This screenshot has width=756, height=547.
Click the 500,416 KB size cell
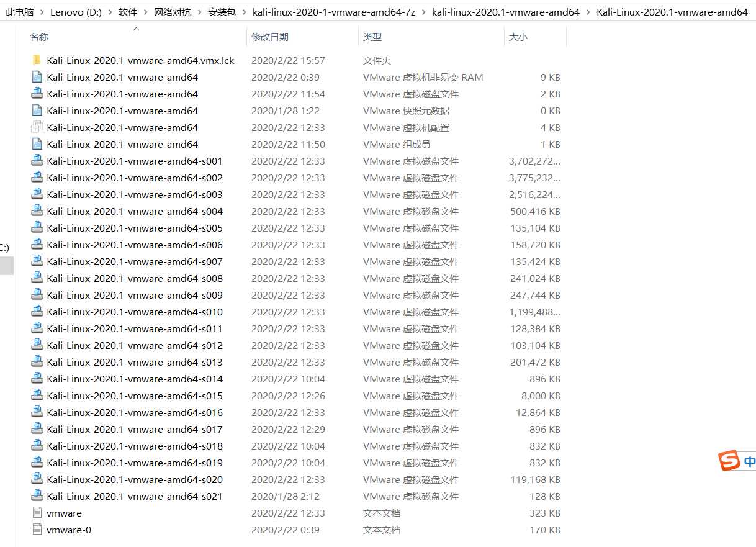coord(535,211)
